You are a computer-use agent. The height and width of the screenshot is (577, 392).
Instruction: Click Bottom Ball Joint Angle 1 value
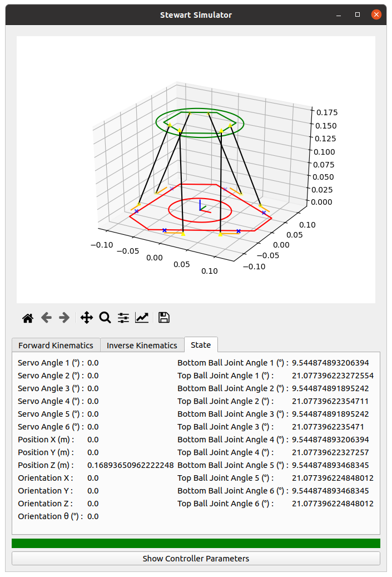click(330, 363)
